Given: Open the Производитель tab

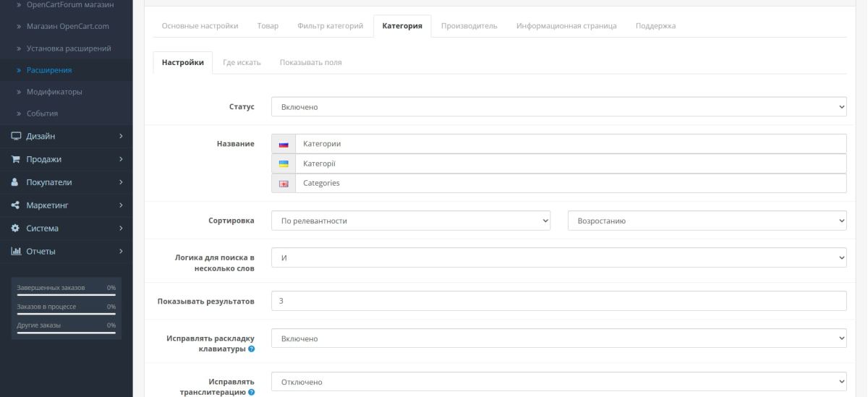Looking at the screenshot, I should pos(469,26).
